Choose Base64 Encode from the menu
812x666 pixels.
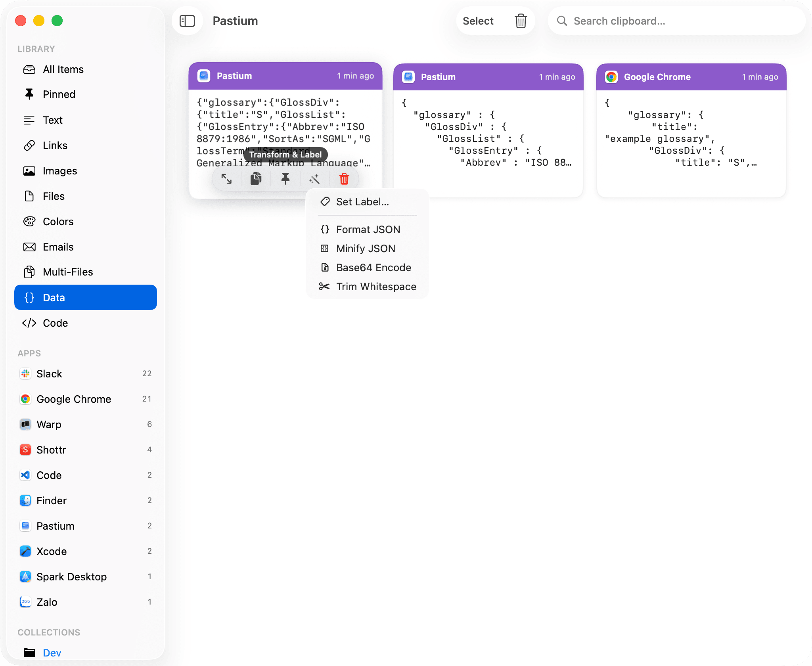367,268
